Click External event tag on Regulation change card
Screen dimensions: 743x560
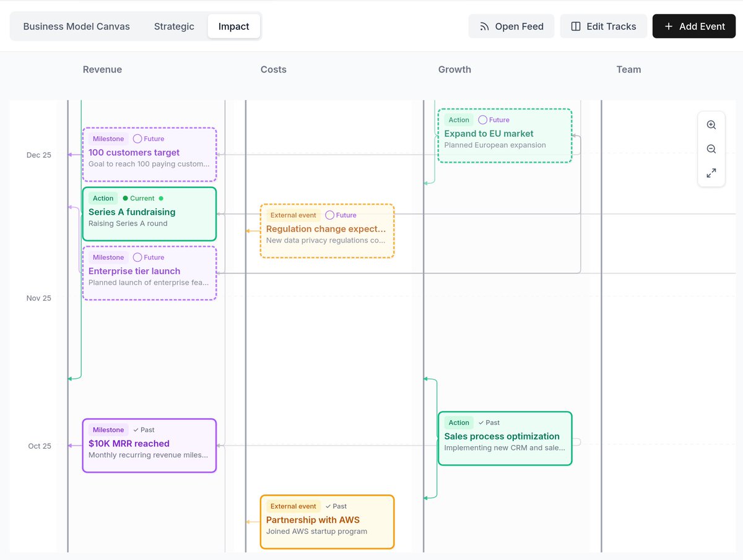293,215
